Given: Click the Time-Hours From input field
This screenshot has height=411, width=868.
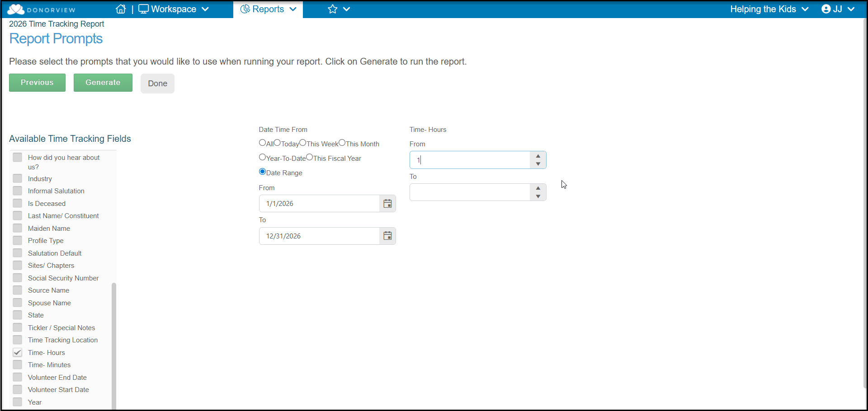Looking at the screenshot, I should [x=470, y=160].
